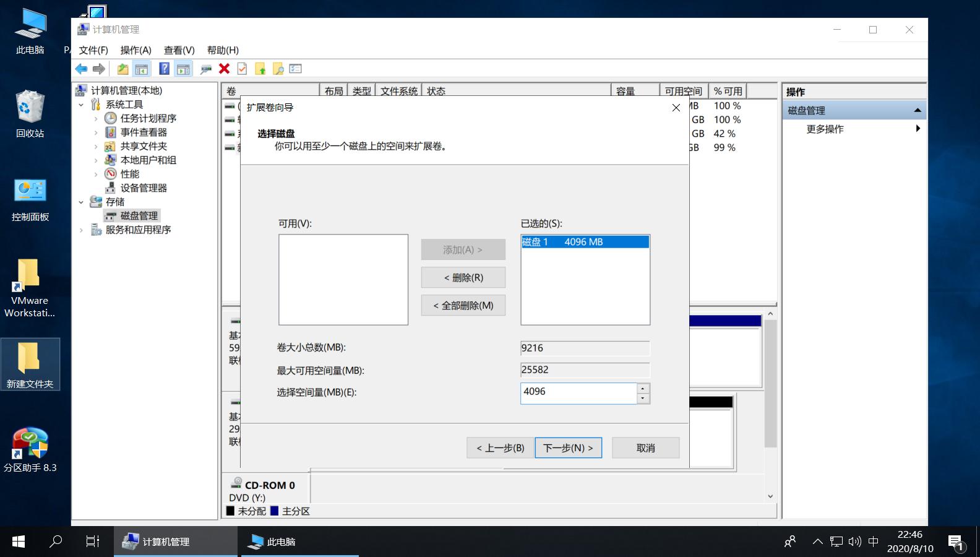The width and height of the screenshot is (980, 557).
Task: Click taskbar search magnifier icon
Action: coord(56,542)
